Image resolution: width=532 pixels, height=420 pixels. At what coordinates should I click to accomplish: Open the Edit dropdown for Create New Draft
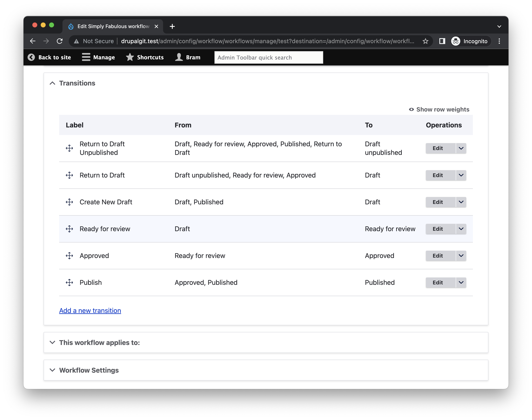[461, 202]
